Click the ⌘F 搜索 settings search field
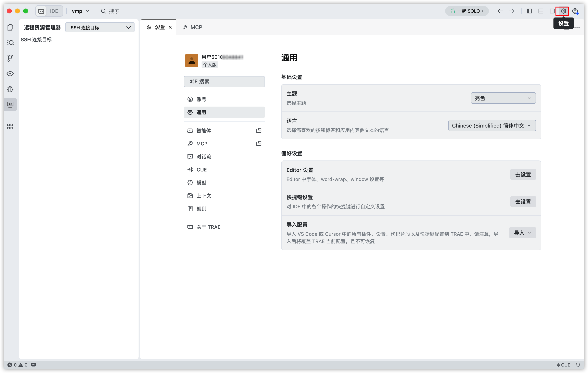Screen dimensions: 588x373 [224, 81]
